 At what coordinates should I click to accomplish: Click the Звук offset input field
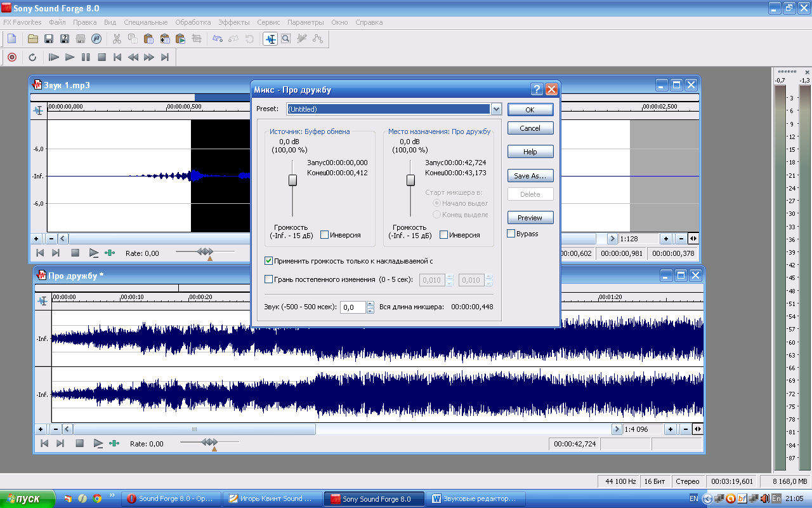353,307
